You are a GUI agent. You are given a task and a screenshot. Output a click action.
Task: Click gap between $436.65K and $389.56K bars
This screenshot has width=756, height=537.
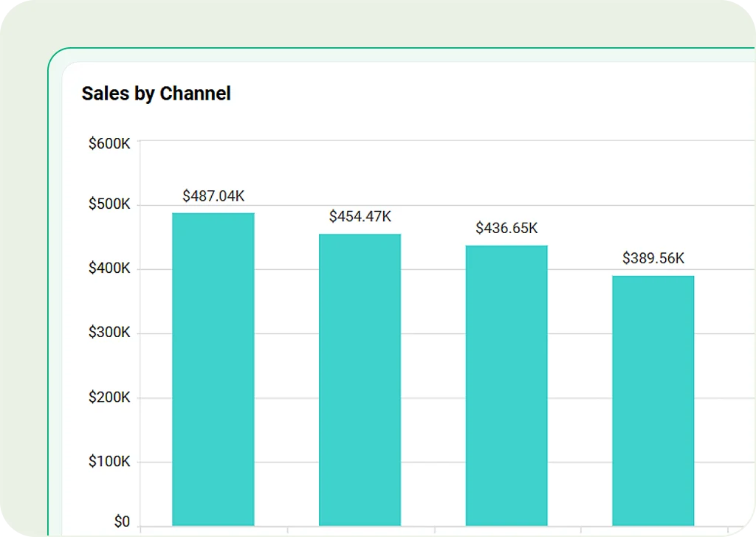click(580, 369)
